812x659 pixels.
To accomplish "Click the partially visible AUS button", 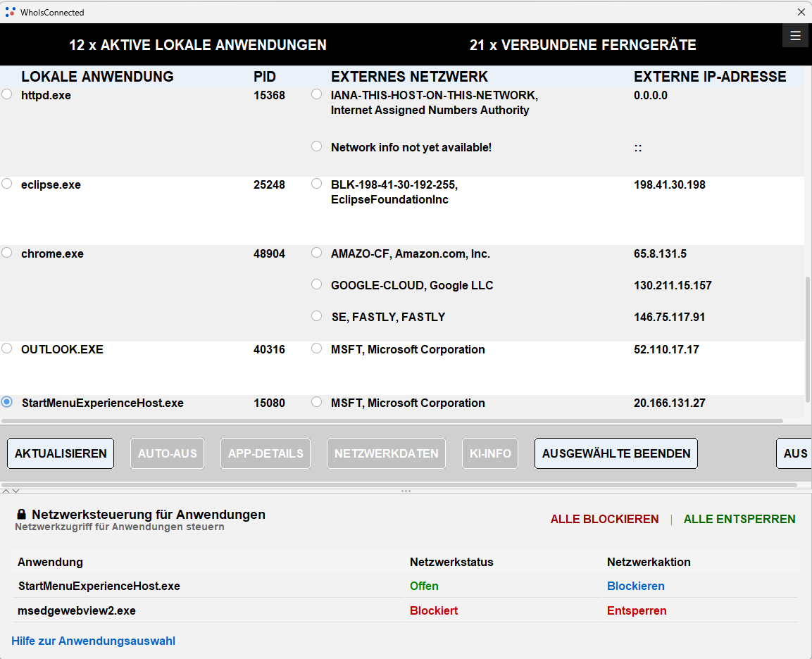I will tap(794, 453).
